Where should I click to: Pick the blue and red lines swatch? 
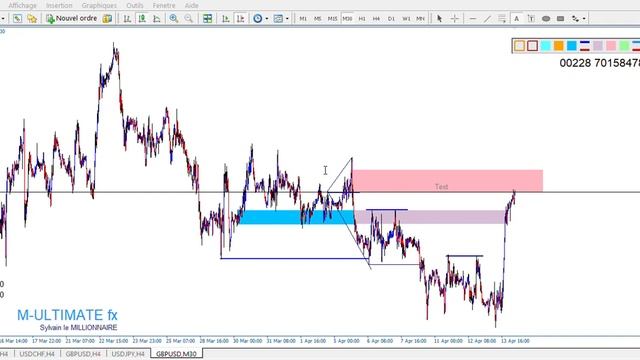pos(584,46)
